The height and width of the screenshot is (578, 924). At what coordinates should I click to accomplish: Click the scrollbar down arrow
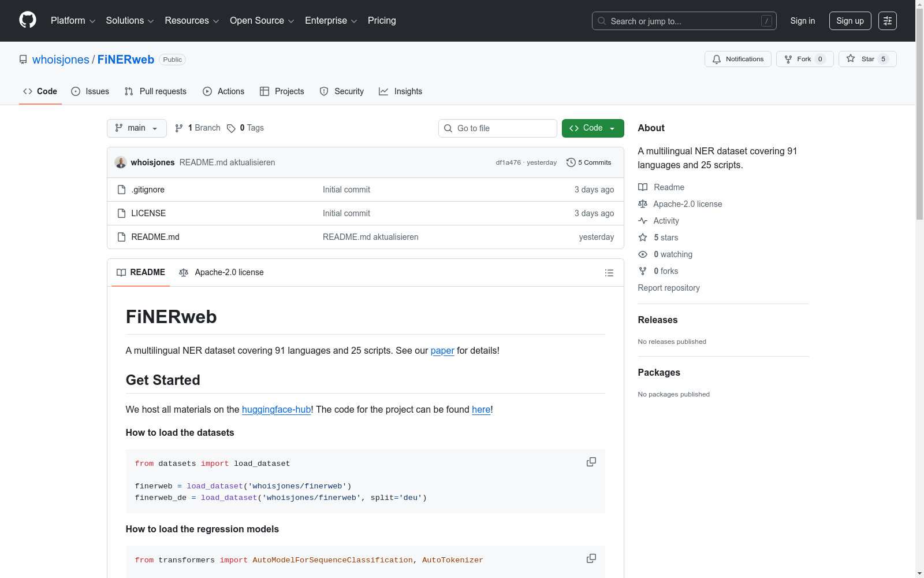tap(919, 573)
